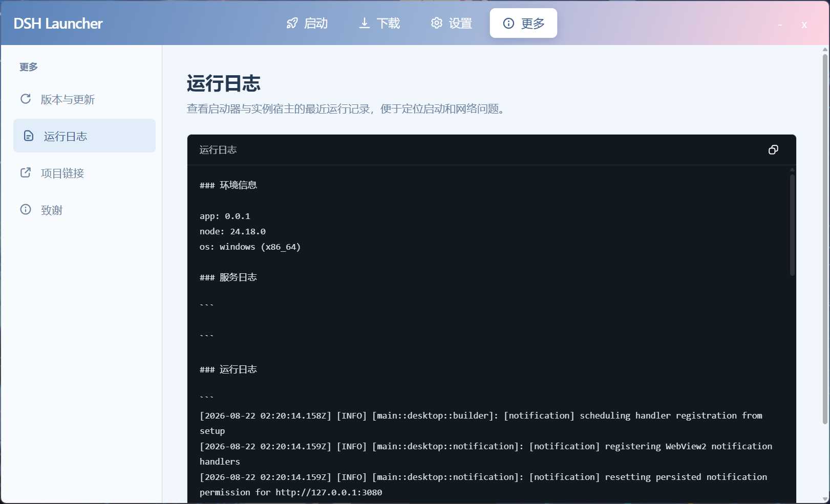Select the 更多 more tab

point(523,24)
